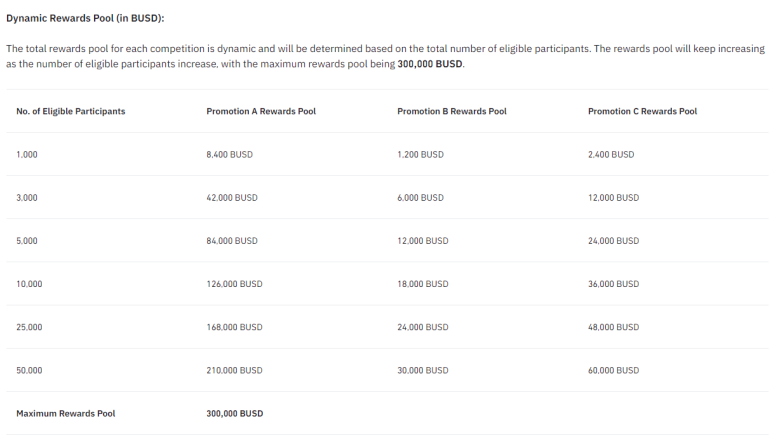Click the Dynamic Rewards Pool heading
Image resolution: width=773 pixels, height=440 pixels.
click(85, 18)
